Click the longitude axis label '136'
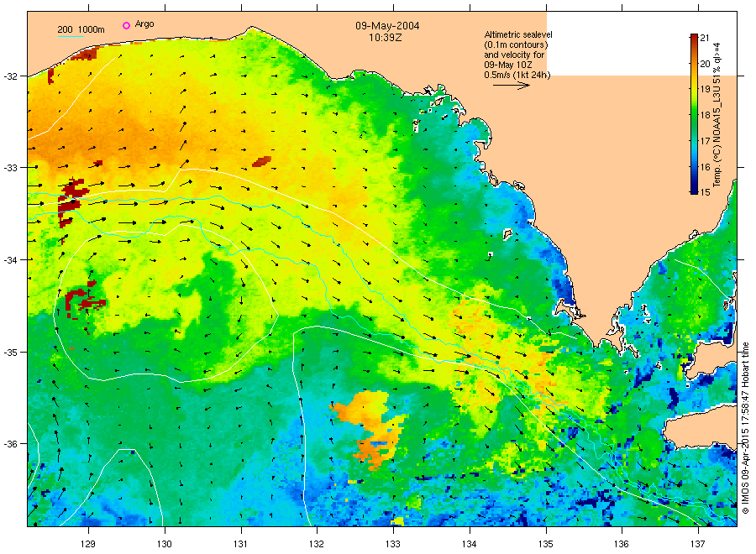 (622, 544)
